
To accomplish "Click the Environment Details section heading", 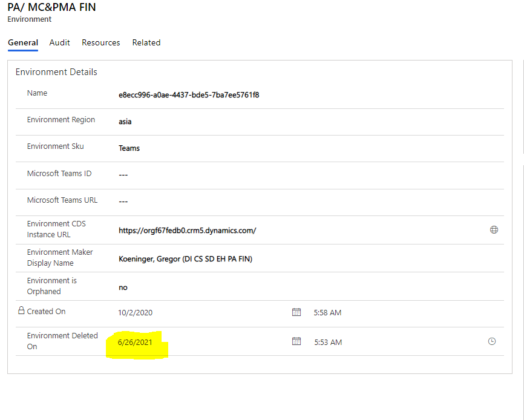I will (x=56, y=72).
